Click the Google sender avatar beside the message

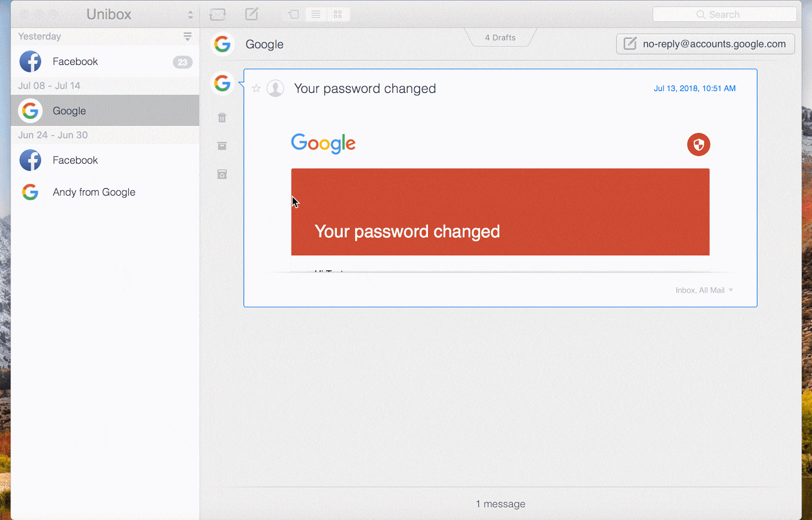[222, 84]
